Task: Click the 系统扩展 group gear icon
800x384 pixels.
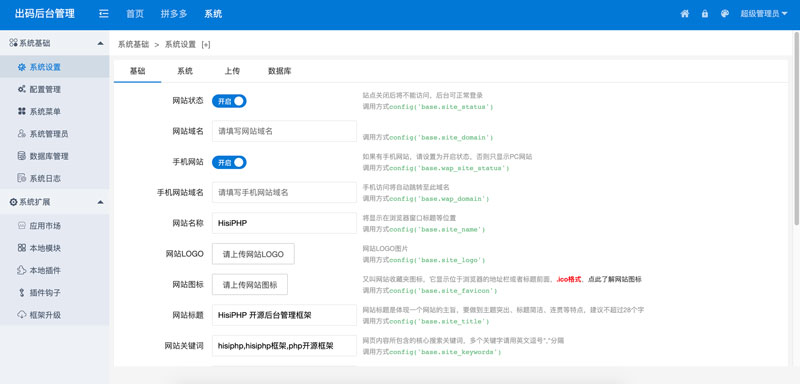Action: click(13, 202)
